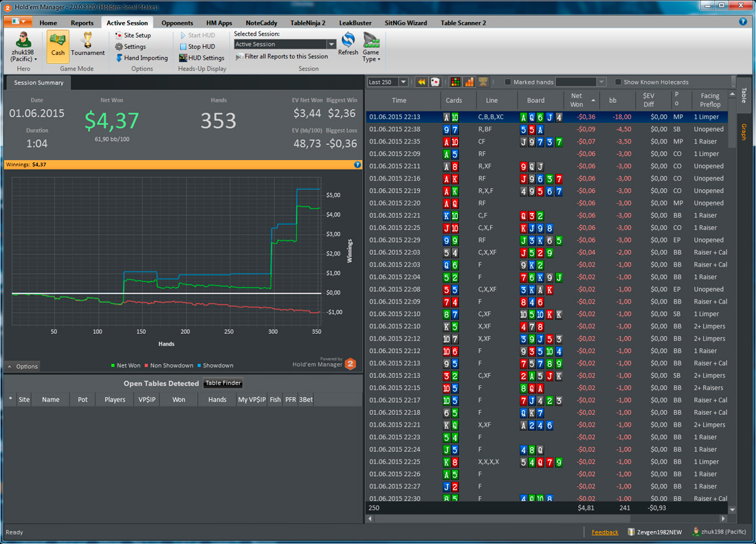Open the flag application menu button
756x544 pixels.
click(x=18, y=22)
